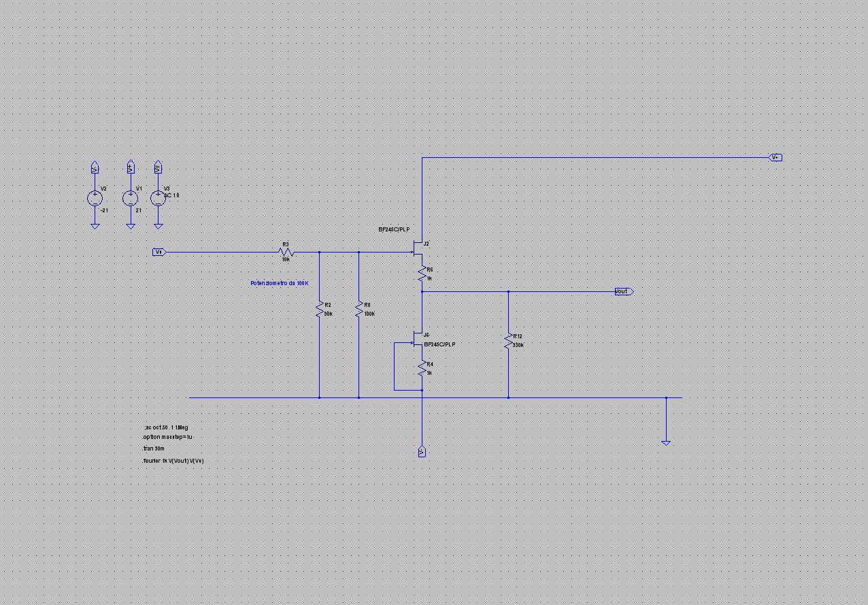This screenshot has height=605, width=868.
Task: Select the Vout output port label
Action: click(x=624, y=291)
